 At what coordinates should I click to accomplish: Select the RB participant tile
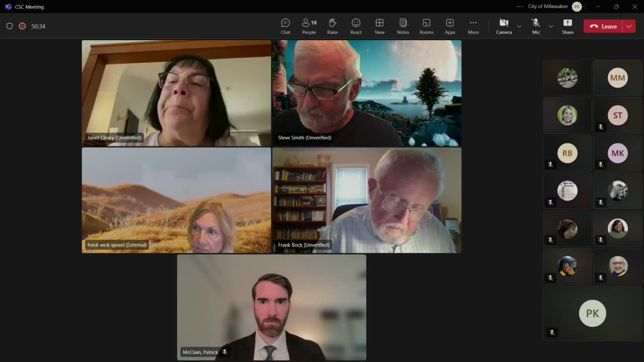coord(568,153)
